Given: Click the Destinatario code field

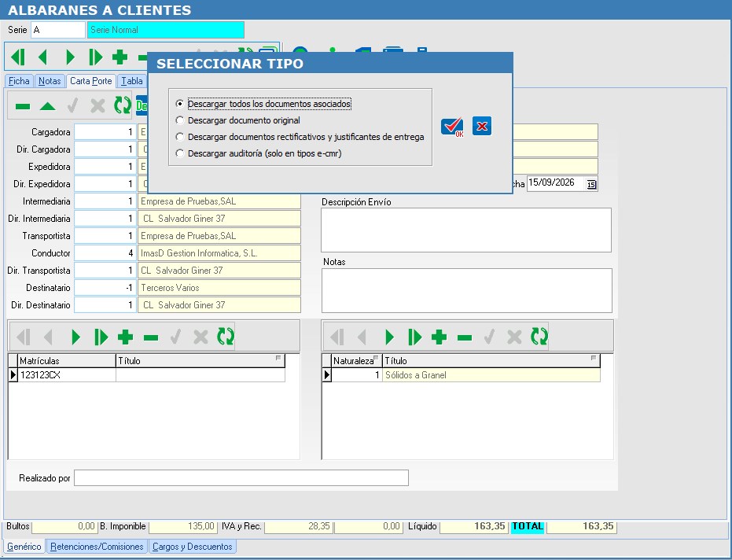Looking at the screenshot, I should 105,288.
